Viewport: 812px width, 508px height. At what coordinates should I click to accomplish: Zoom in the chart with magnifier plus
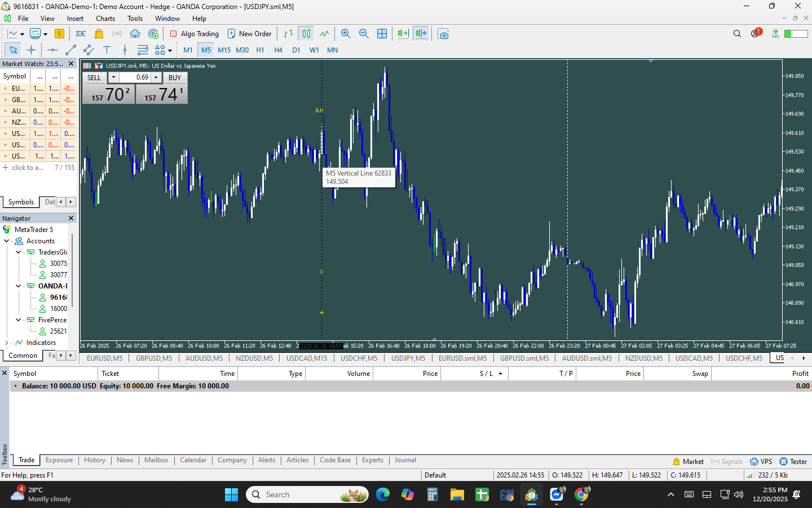346,34
